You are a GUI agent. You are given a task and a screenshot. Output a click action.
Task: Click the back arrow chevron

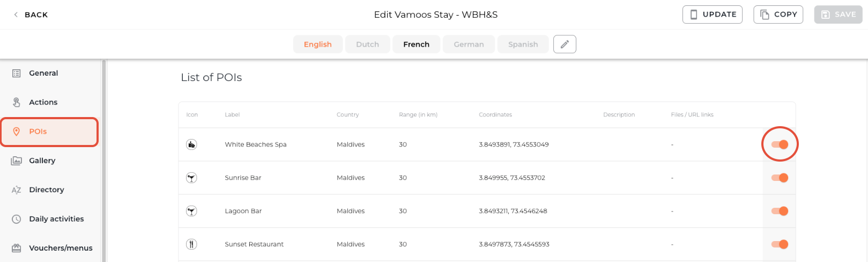pyautogui.click(x=16, y=14)
